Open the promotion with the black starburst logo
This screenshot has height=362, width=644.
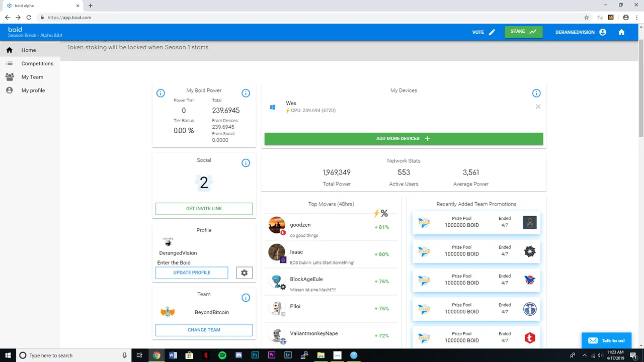coord(530,251)
